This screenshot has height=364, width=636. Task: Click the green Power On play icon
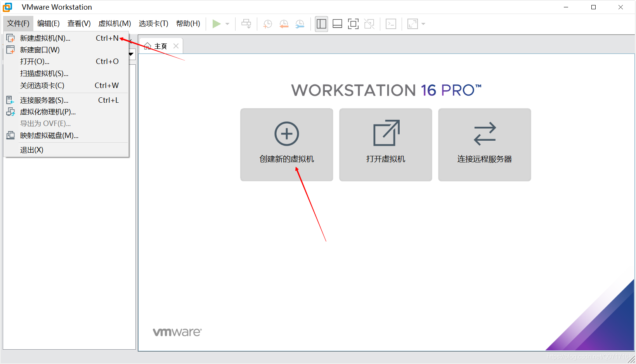pos(217,24)
